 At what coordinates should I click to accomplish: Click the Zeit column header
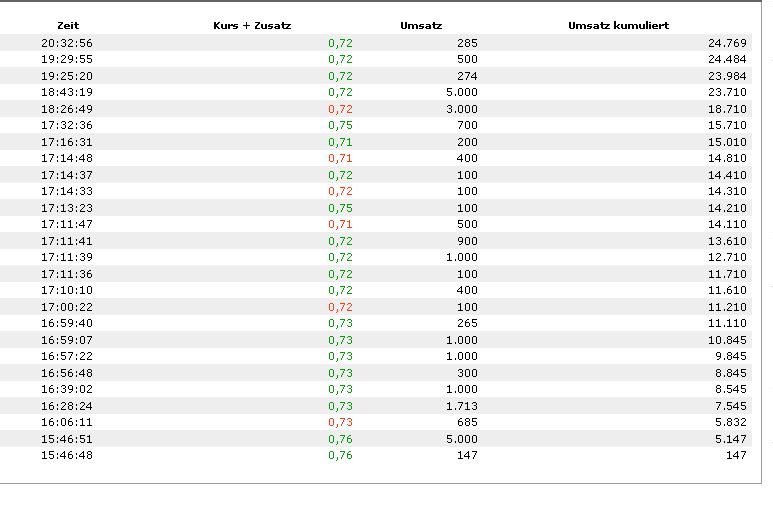coord(68,25)
